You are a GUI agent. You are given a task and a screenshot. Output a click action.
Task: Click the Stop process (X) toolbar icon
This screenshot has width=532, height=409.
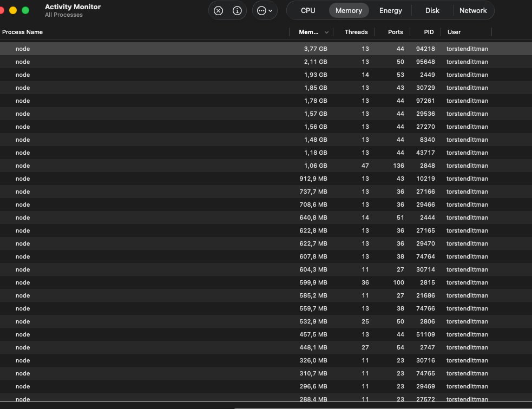(218, 11)
